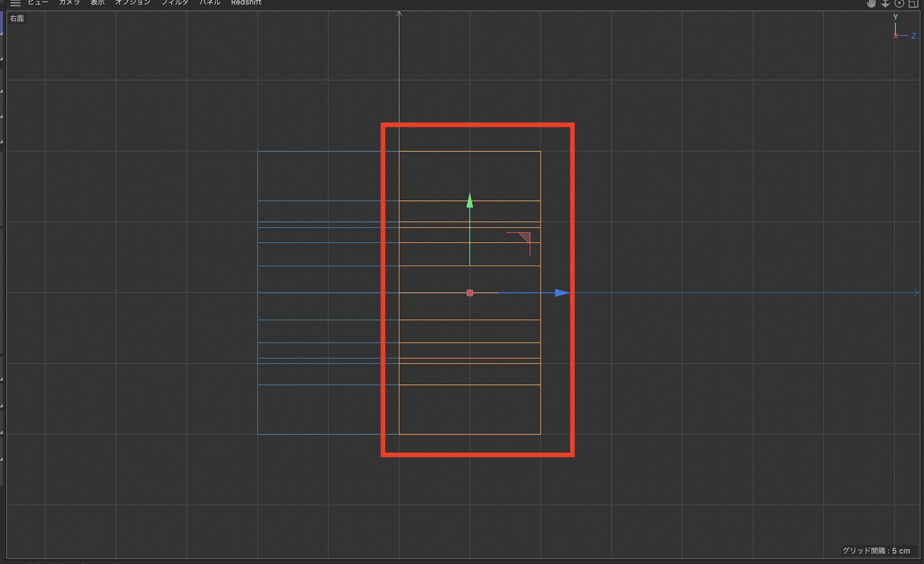Open the パネル menu
Screen dimensions: 924x564
(210, 3)
